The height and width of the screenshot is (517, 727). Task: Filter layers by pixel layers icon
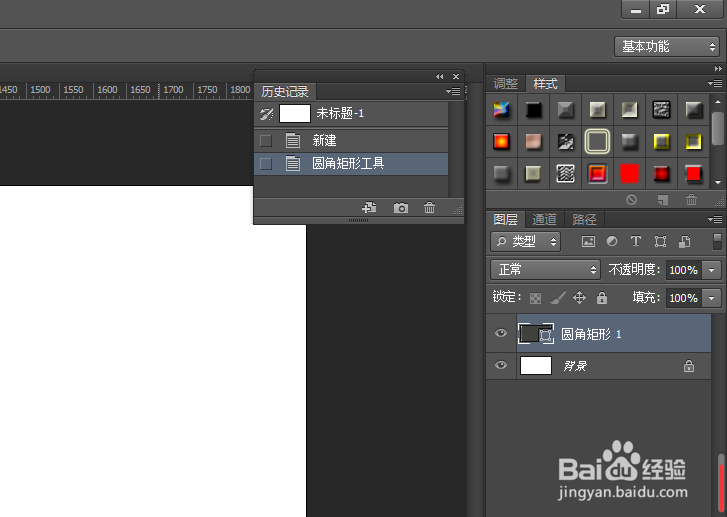click(x=588, y=242)
